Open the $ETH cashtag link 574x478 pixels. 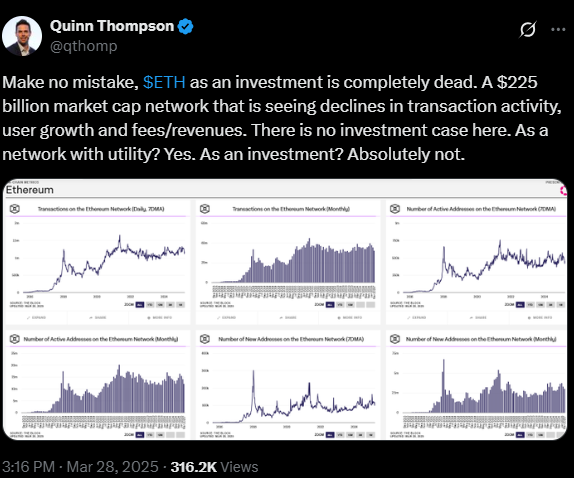[164, 82]
